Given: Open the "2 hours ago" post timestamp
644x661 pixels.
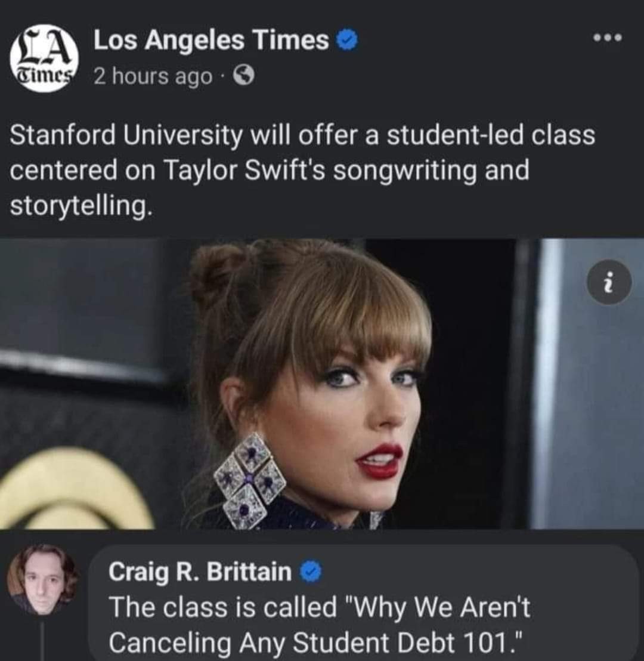Looking at the screenshot, I should coord(153,76).
